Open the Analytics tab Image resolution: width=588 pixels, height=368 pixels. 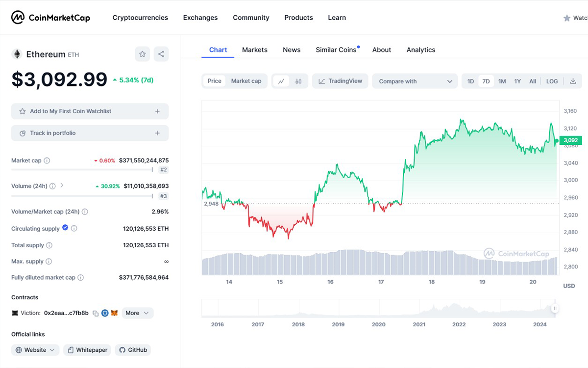pyautogui.click(x=421, y=50)
